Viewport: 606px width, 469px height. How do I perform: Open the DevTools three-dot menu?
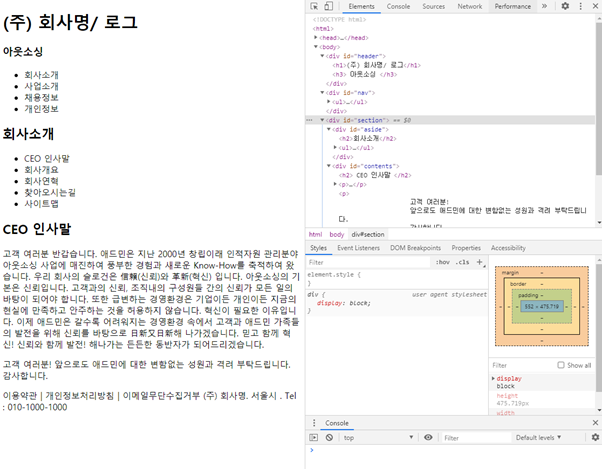click(x=580, y=6)
